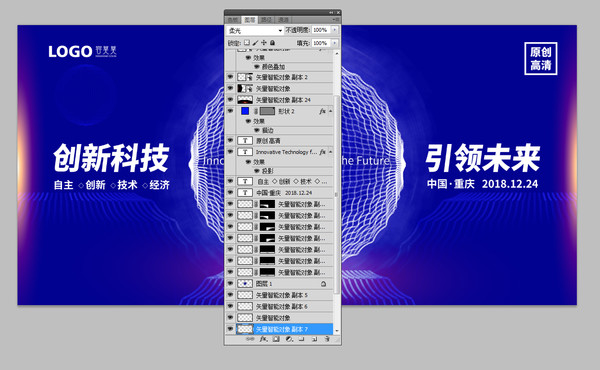This screenshot has width=600, height=370.
Task: Switch to the 图层 tab
Action: pos(250,20)
